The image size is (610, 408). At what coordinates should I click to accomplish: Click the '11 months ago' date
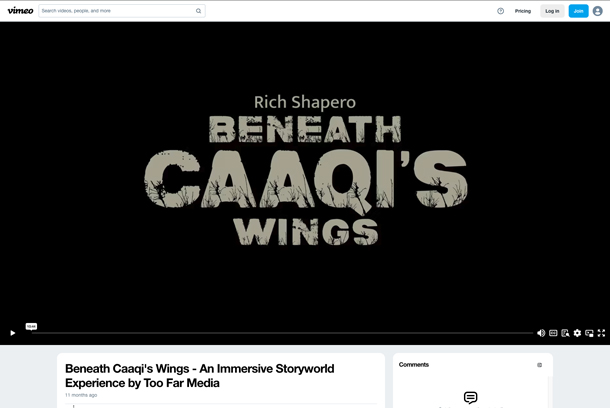click(x=81, y=395)
